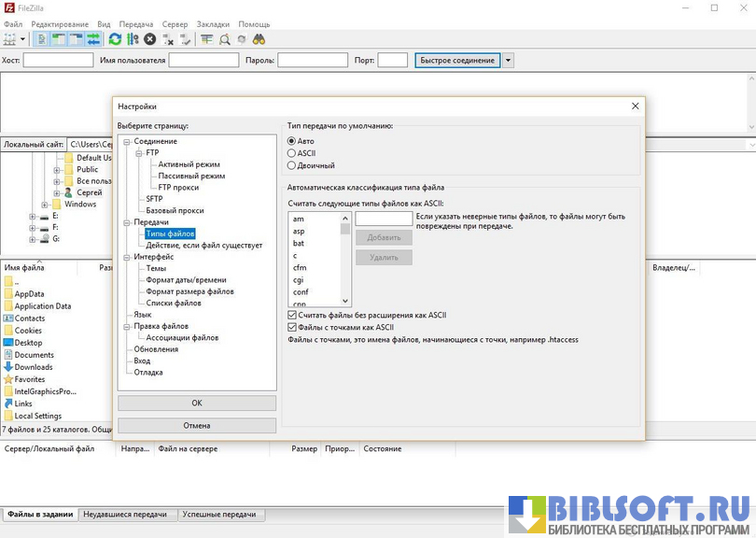The width and height of the screenshot is (756, 538).
Task: Open the Быстрое соединение history dropdown arrow
Action: tap(508, 61)
